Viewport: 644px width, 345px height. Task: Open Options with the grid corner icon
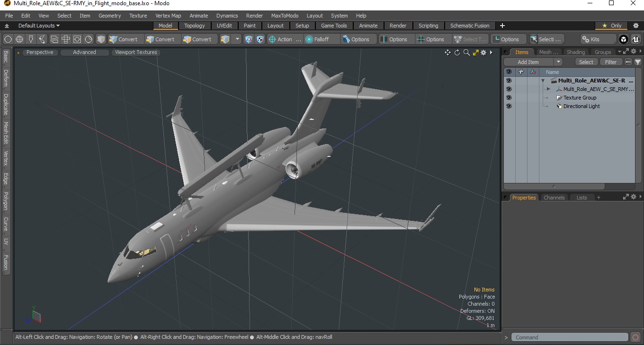pos(508,39)
